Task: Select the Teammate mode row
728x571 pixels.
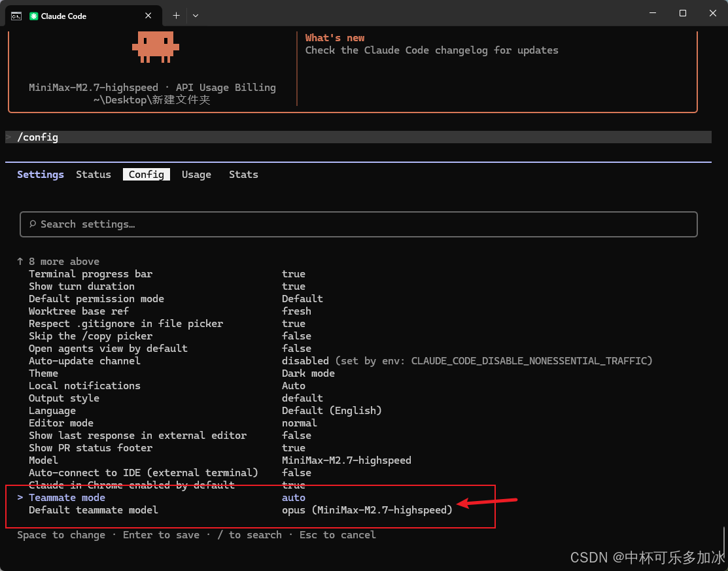Action: click(x=162, y=498)
